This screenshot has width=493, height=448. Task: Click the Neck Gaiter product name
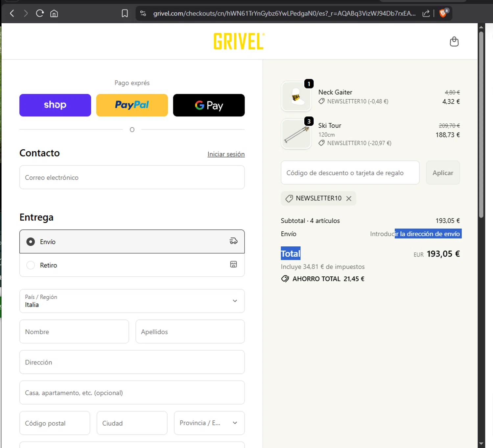tap(335, 92)
